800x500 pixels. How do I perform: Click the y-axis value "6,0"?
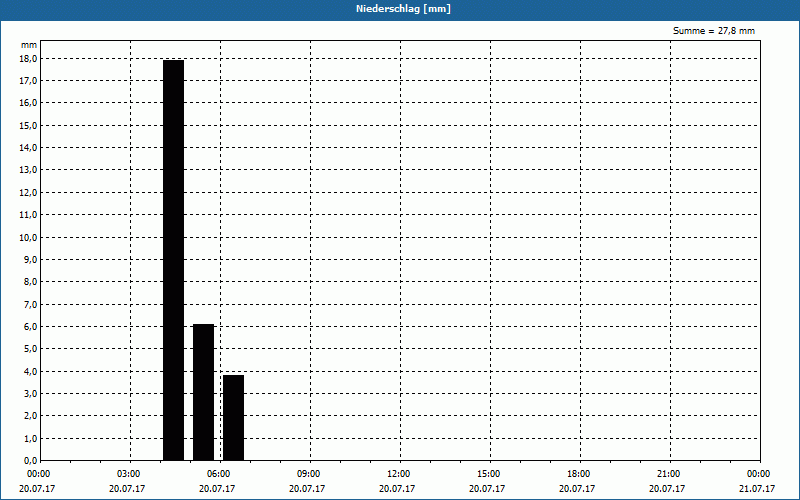31,327
